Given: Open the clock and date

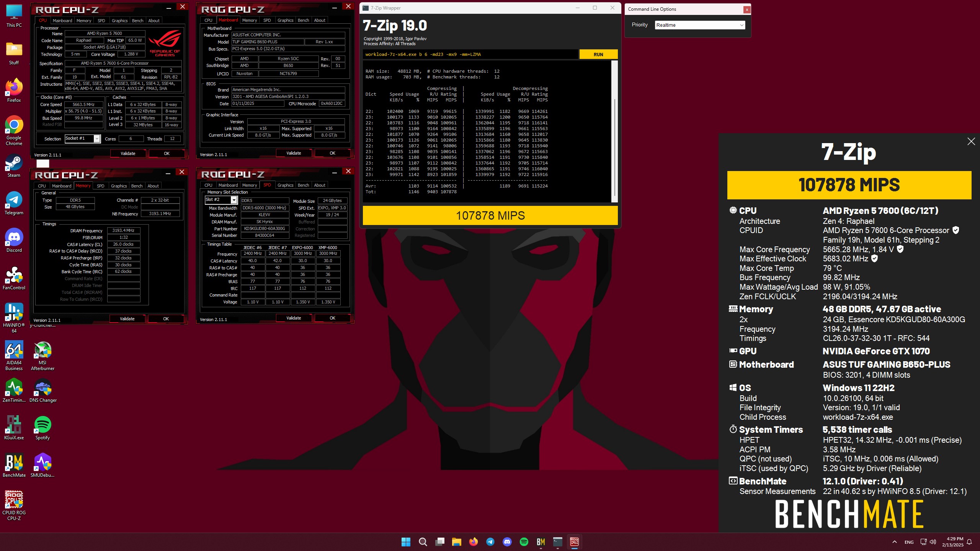Looking at the screenshot, I should (x=952, y=542).
